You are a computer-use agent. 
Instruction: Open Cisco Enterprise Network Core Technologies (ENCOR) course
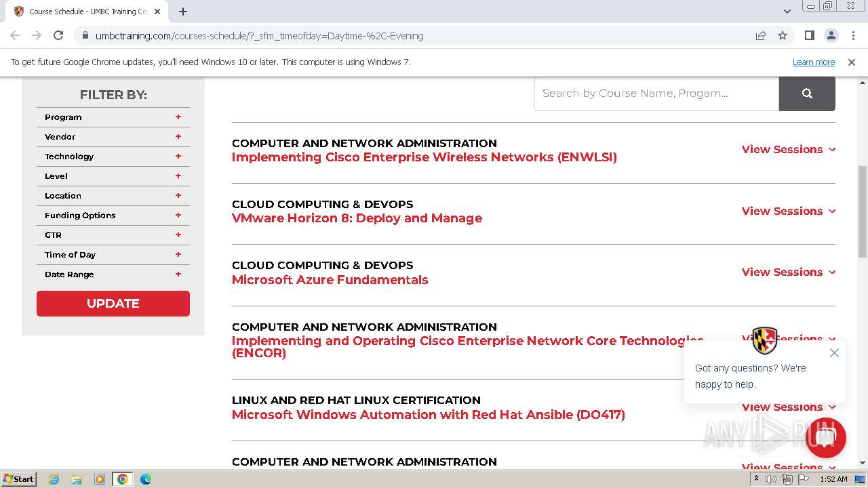point(468,346)
